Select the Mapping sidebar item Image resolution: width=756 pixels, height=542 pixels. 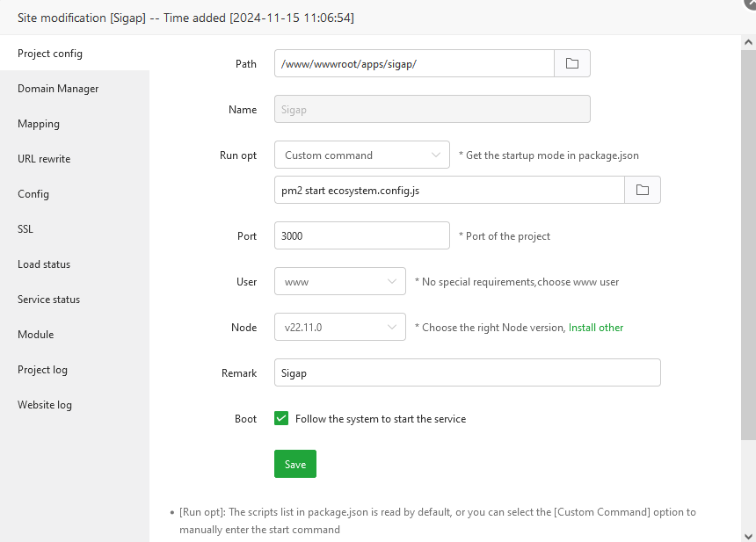click(x=39, y=124)
